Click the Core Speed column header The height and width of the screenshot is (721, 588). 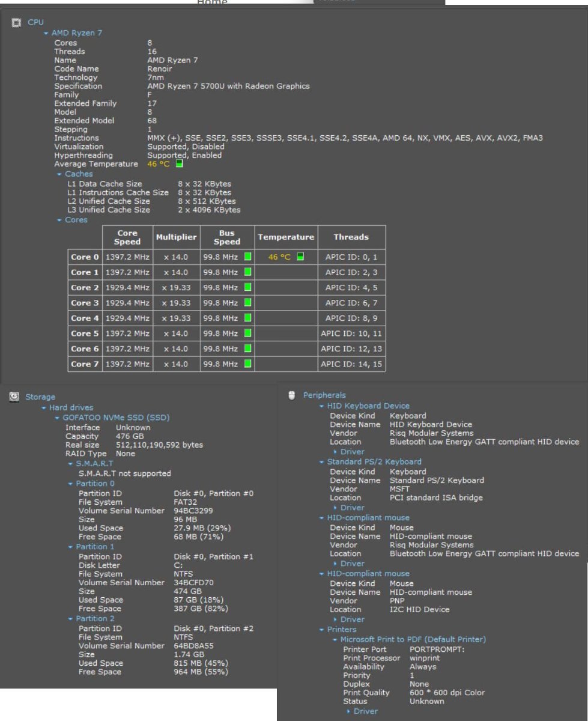coord(127,237)
